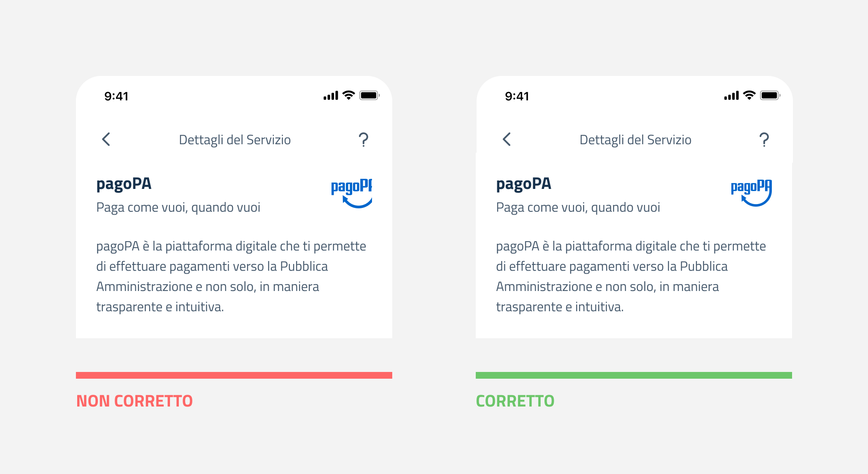Click 'Dettagli del Servizio' title in left mockup
Image resolution: width=868 pixels, height=474 pixels.
coord(235,140)
